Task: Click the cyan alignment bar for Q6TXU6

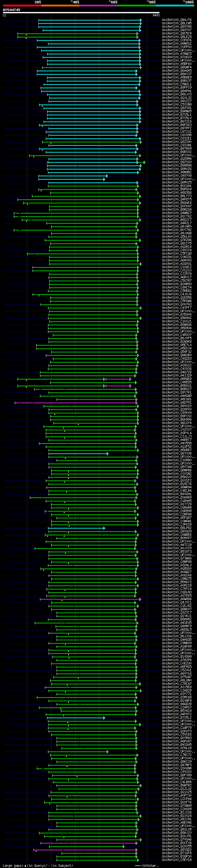Action: [78, 454]
